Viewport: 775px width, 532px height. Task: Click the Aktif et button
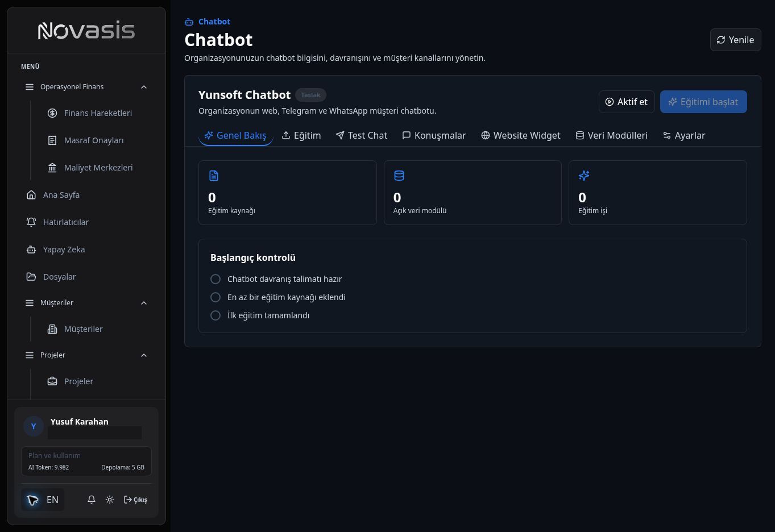tap(627, 102)
